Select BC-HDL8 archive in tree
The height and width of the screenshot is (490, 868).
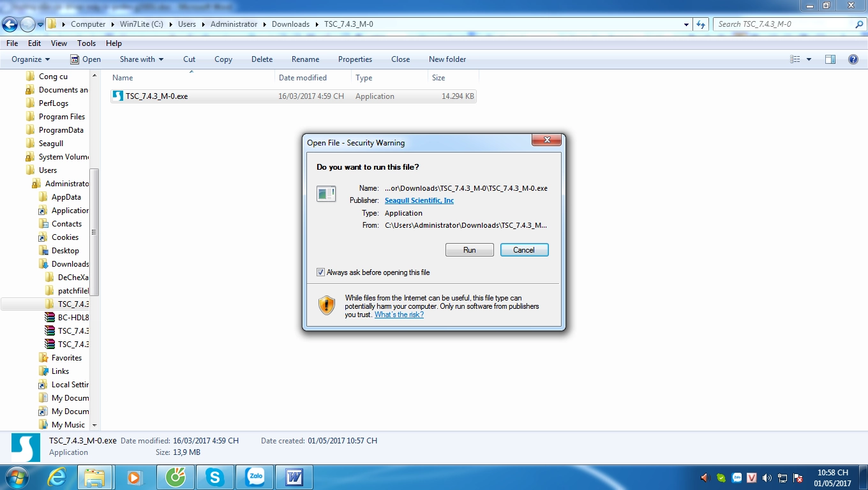point(73,318)
